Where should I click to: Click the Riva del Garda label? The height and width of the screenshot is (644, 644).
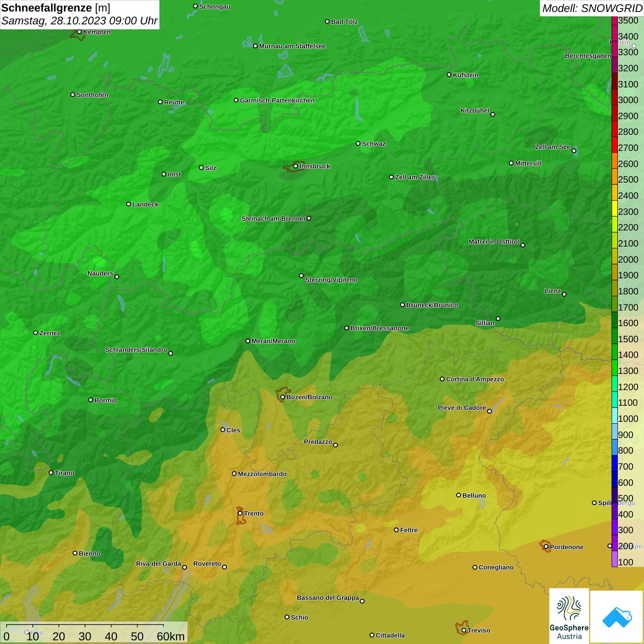click(159, 563)
